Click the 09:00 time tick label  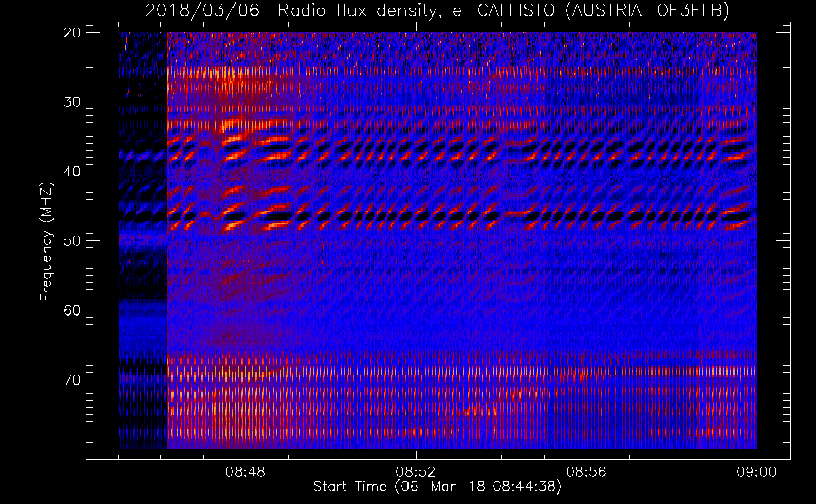pos(757,472)
